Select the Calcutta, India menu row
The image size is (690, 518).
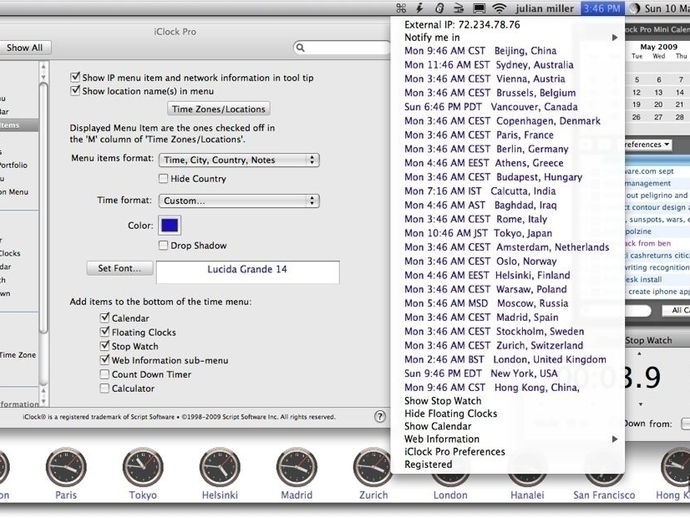[507, 191]
